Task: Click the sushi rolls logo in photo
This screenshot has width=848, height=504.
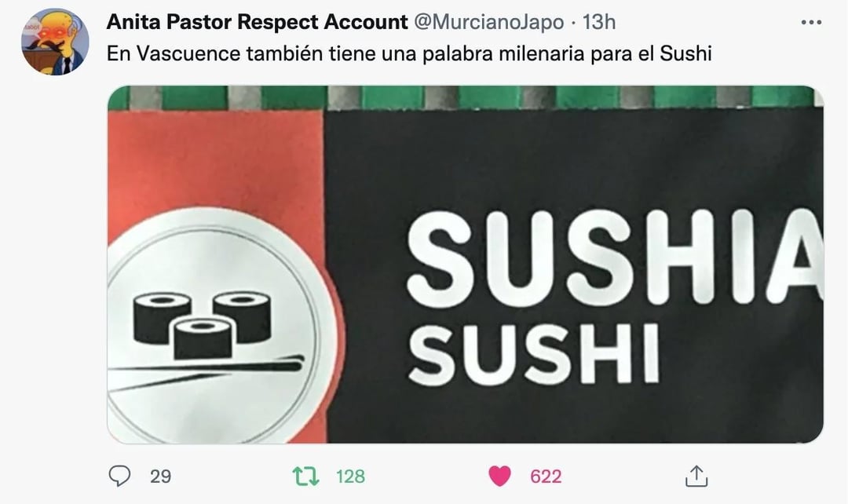Action: coord(203,326)
